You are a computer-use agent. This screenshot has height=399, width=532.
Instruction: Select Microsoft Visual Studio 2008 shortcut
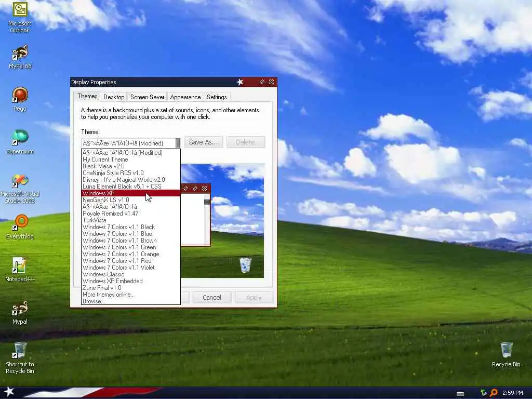20,189
